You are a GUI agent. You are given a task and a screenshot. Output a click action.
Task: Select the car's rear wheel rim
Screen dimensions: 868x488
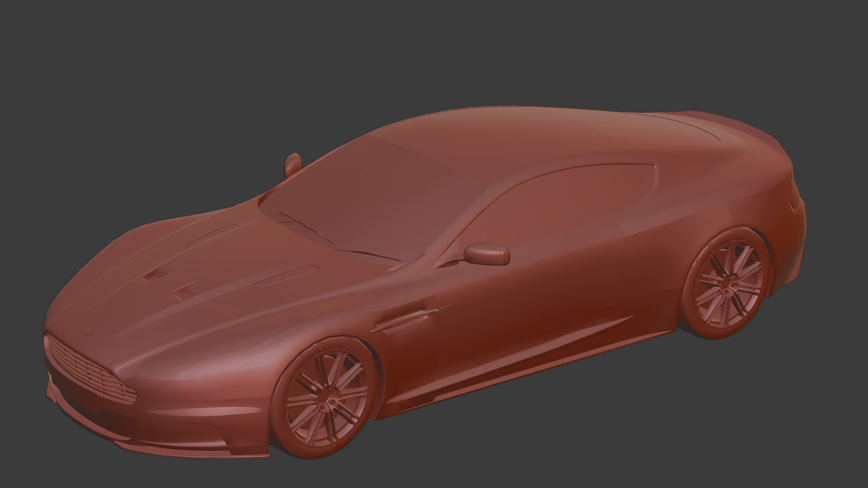(728, 284)
